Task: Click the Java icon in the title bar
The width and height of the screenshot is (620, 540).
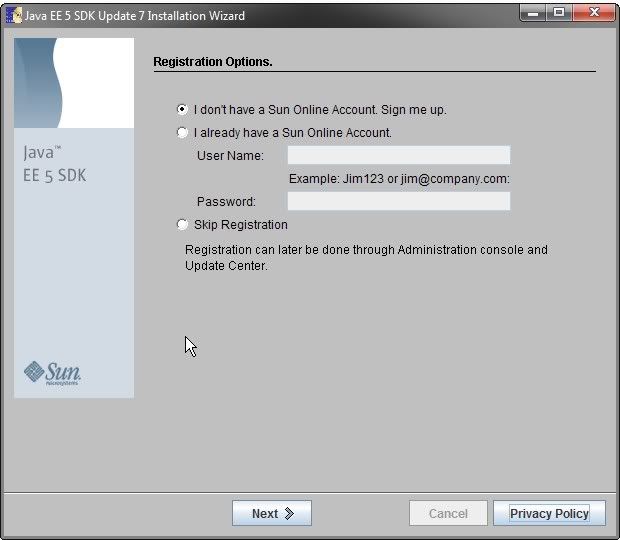Action: (14, 15)
